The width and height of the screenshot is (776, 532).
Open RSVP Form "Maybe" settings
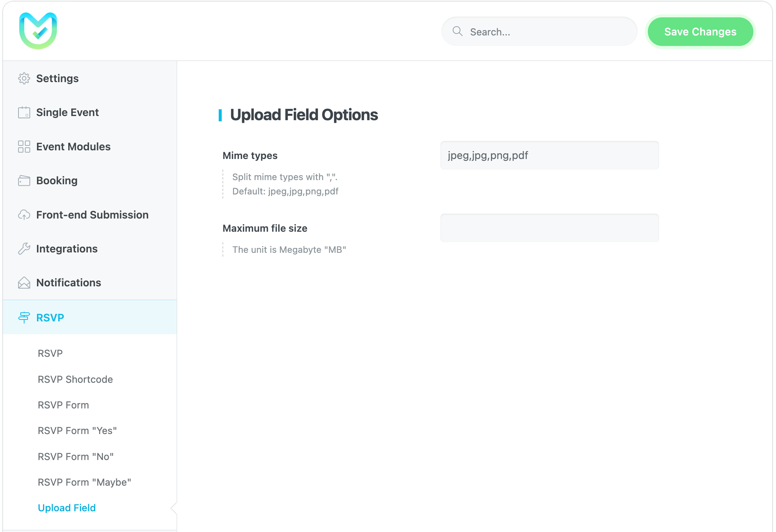pyautogui.click(x=84, y=482)
